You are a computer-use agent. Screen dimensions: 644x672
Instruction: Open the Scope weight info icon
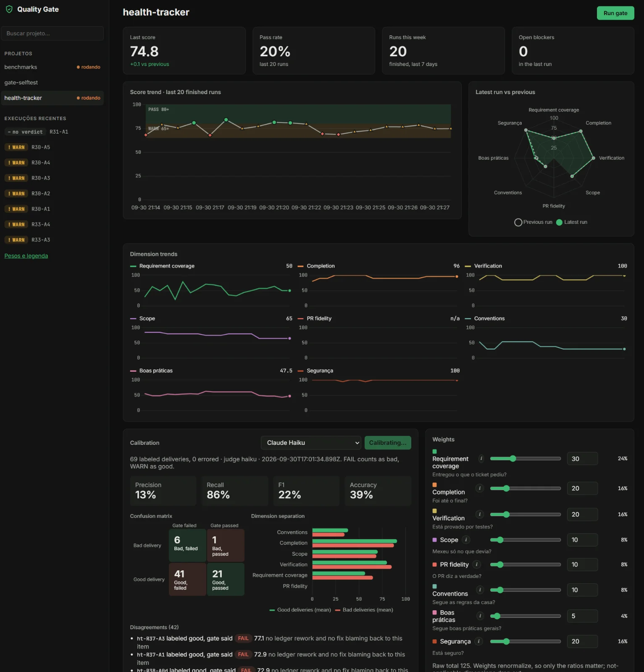[466, 540]
